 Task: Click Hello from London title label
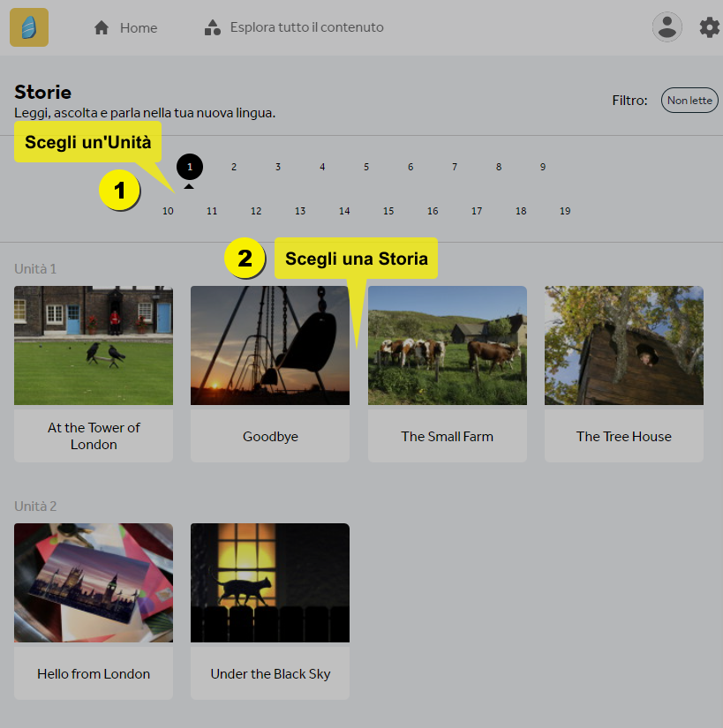coord(94,673)
